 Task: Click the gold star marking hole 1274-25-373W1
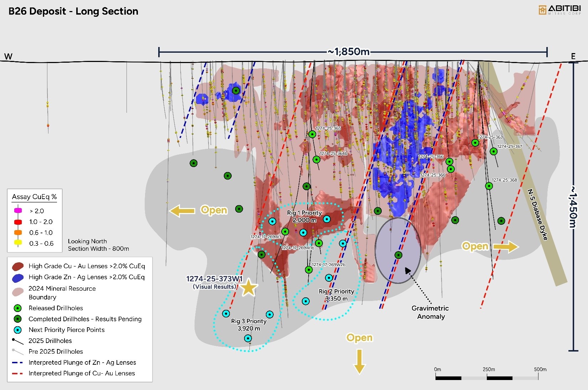click(x=248, y=287)
